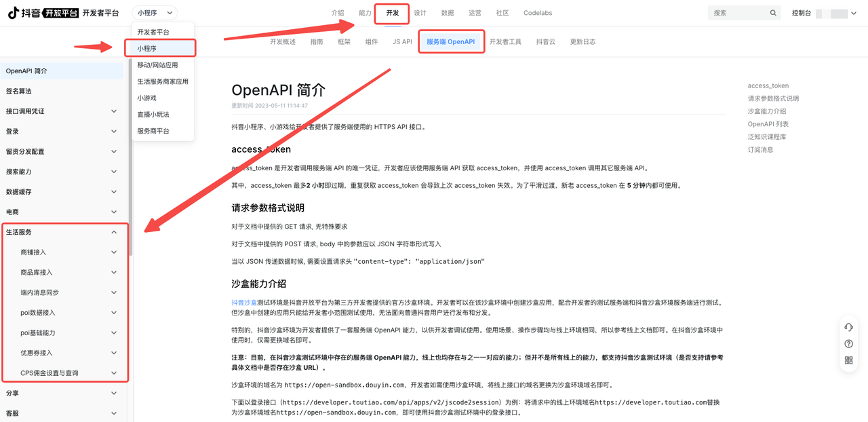Viewport: 868px width, 422px height.
Task: Expand the 优惠券接入 submenu
Action: pyautogui.click(x=114, y=353)
